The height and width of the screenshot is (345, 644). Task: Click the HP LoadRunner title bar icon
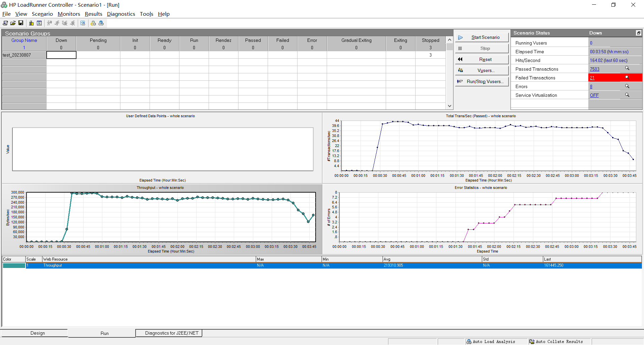point(4,5)
